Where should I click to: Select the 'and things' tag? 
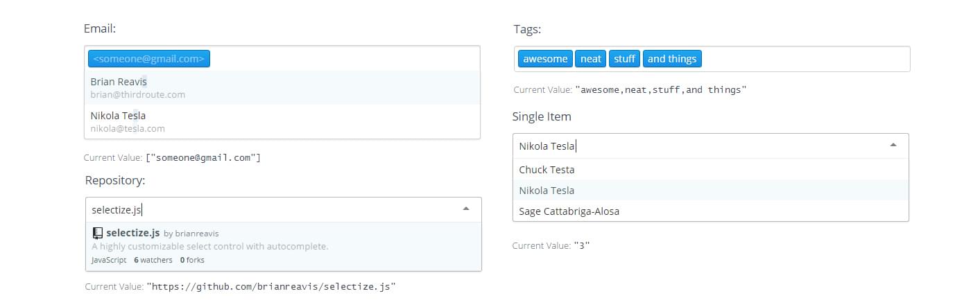tap(671, 59)
